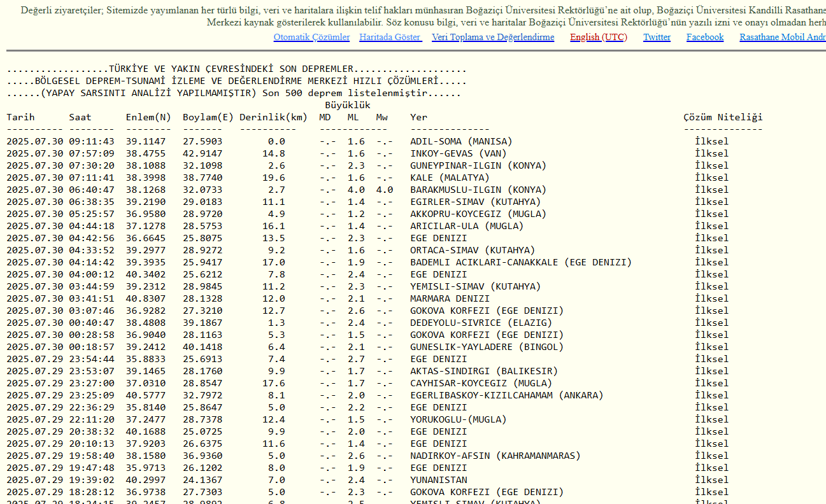Select GUNEYPINAR-ILGIN (KONYA) location text
Screen dimensions: 826x504
[478, 165]
